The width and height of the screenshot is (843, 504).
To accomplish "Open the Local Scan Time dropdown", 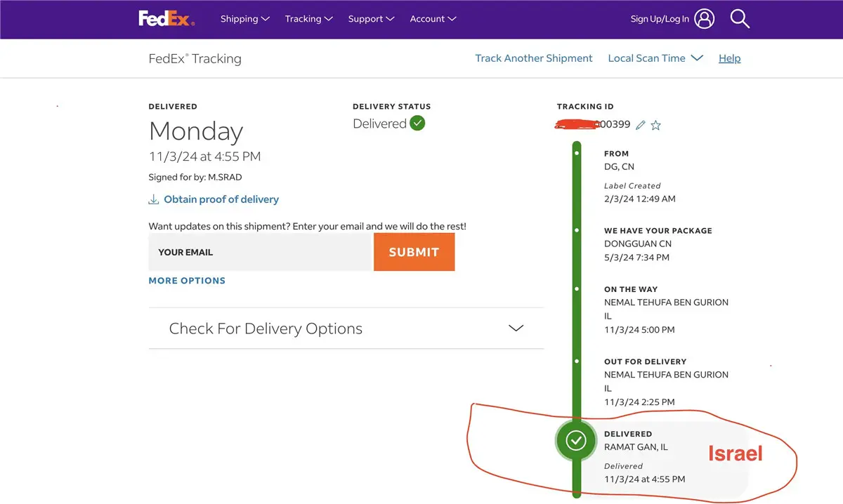I will tap(655, 58).
